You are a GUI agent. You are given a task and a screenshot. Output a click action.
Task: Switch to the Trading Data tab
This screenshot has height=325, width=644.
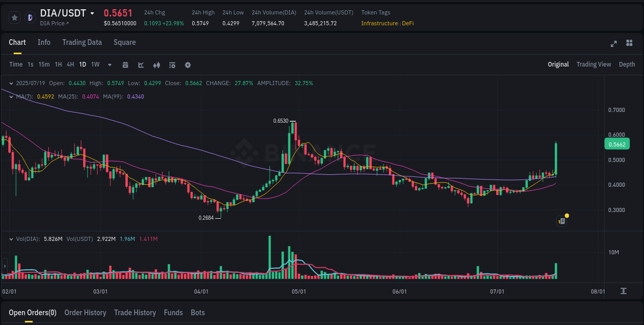tap(82, 42)
